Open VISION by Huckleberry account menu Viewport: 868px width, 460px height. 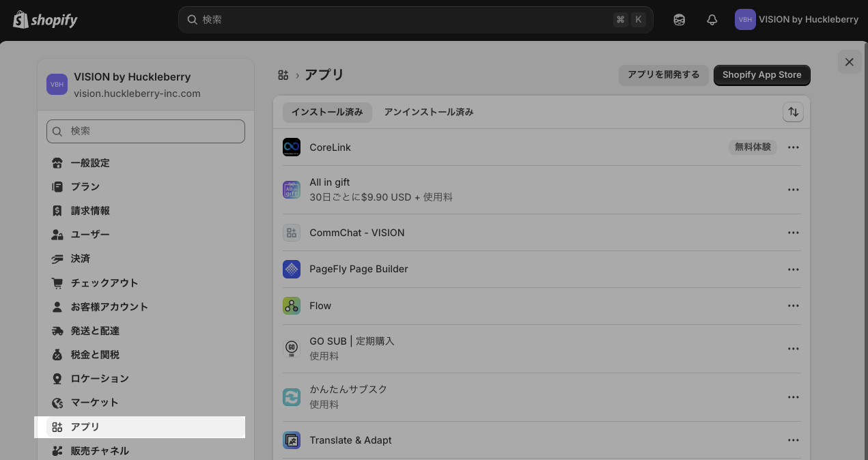point(796,20)
